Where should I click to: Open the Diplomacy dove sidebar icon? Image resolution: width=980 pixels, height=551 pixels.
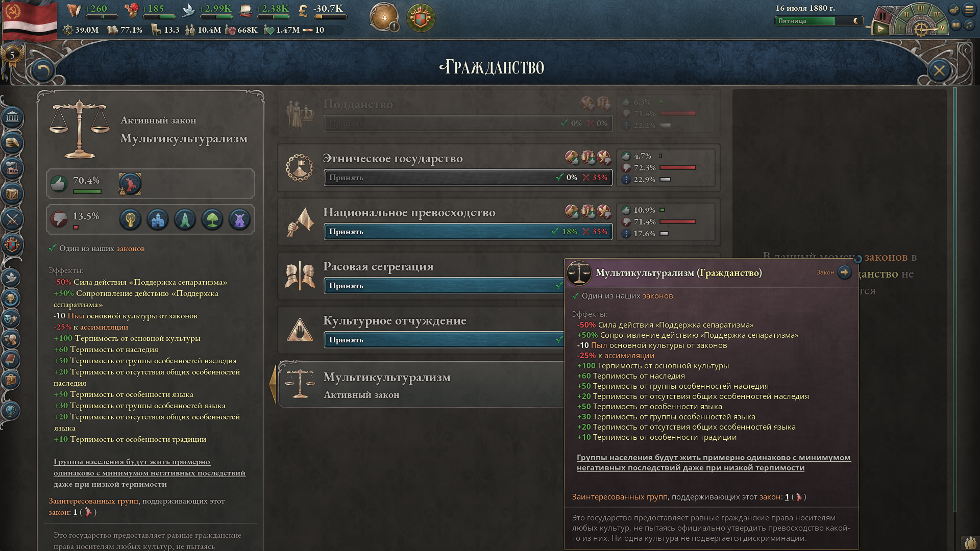click(x=11, y=278)
